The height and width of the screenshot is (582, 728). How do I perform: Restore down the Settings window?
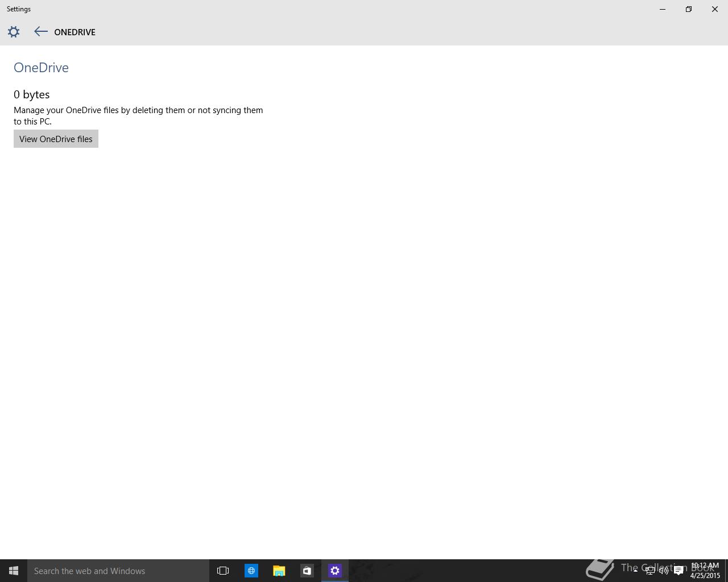tap(689, 9)
